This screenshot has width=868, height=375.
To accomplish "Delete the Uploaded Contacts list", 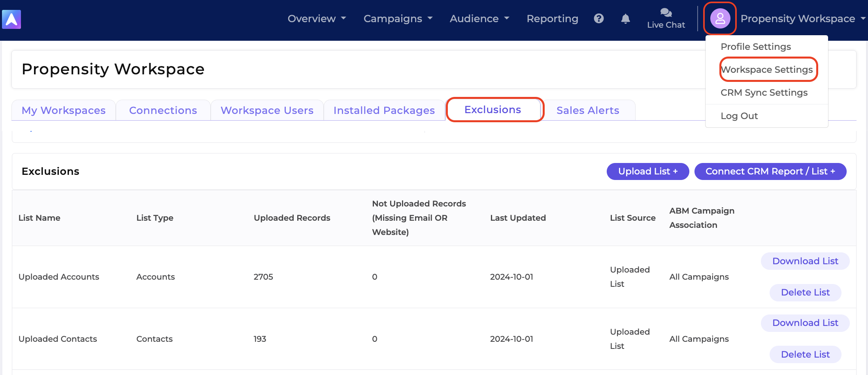I will [805, 354].
